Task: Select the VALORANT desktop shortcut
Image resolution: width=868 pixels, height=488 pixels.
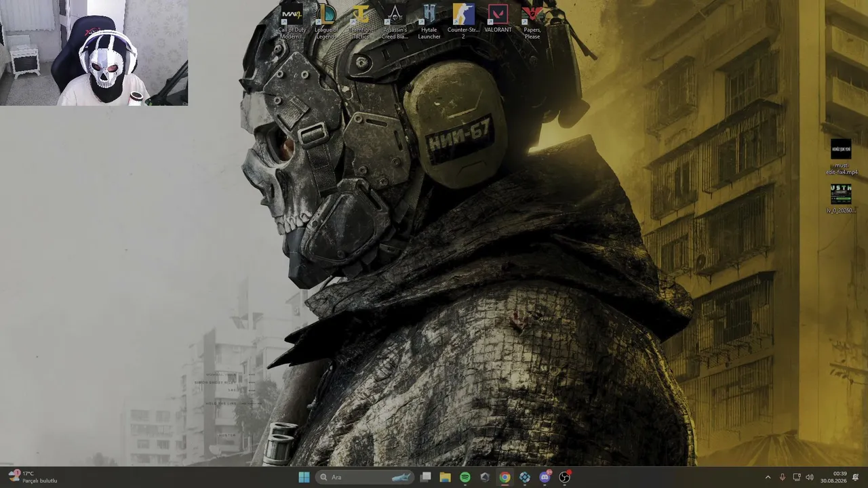Action: click(498, 18)
